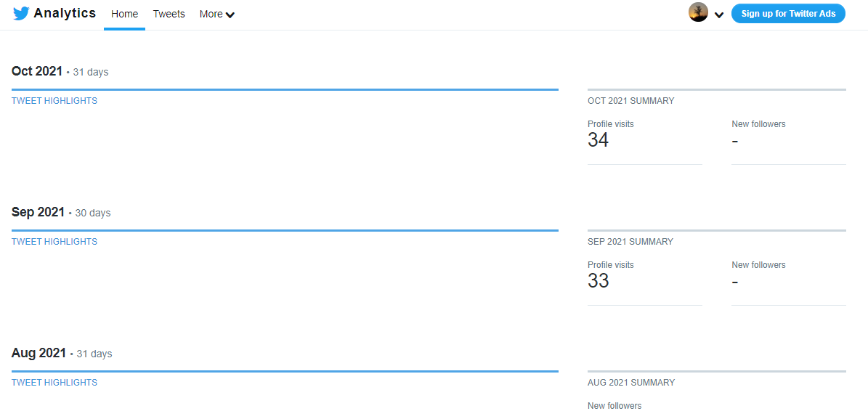Expand the account dropdown chevron
Screen dimensions: 868x419
coord(719,15)
